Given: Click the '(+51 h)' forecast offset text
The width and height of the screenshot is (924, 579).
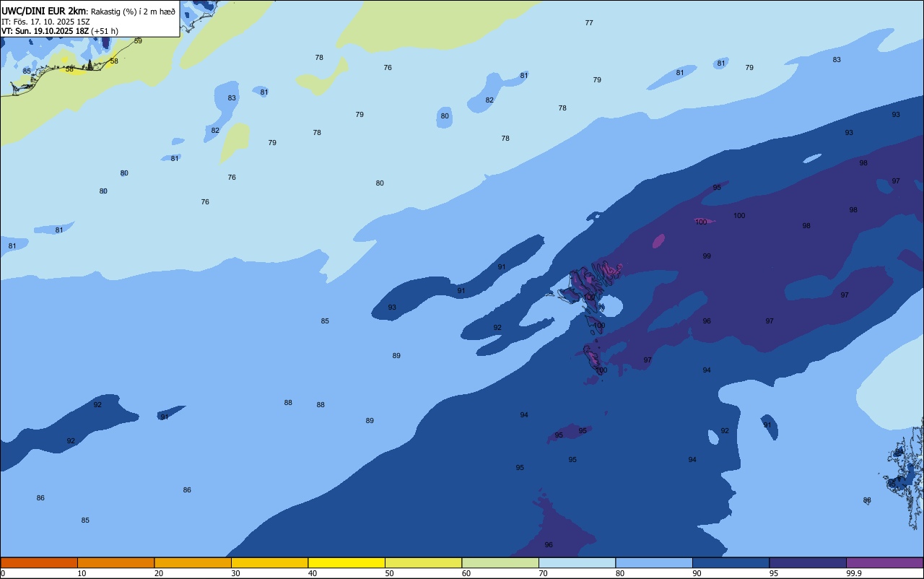Looking at the screenshot, I should 105,31.
